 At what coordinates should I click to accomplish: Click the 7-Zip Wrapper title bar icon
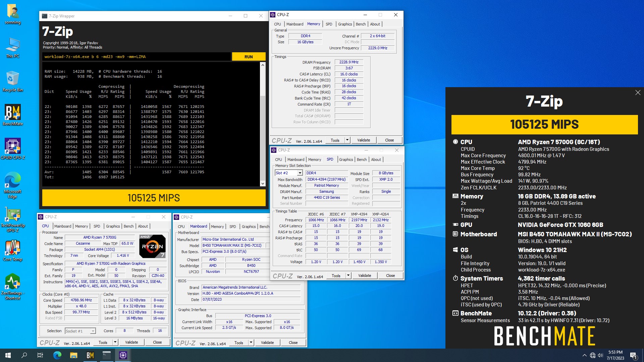point(45,16)
